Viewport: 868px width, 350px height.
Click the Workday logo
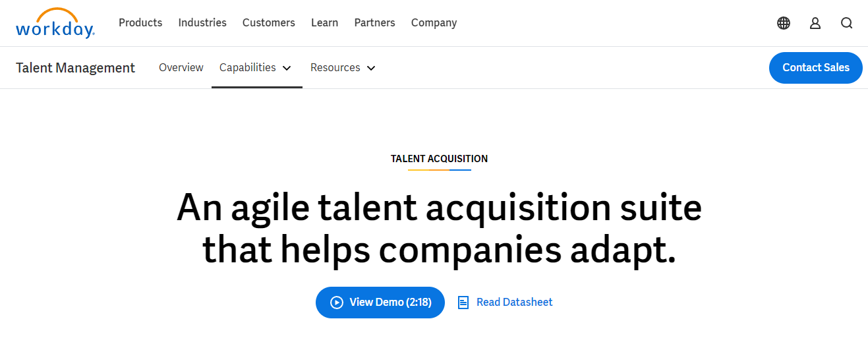[55, 23]
